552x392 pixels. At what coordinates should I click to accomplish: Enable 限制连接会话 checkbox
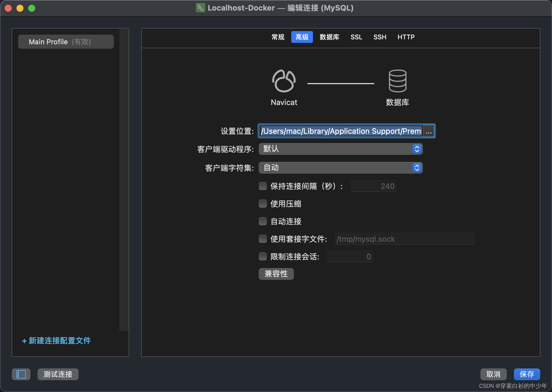tap(263, 256)
